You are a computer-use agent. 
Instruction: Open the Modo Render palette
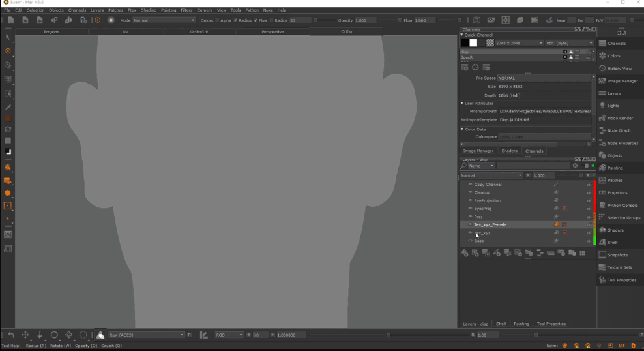(619, 118)
